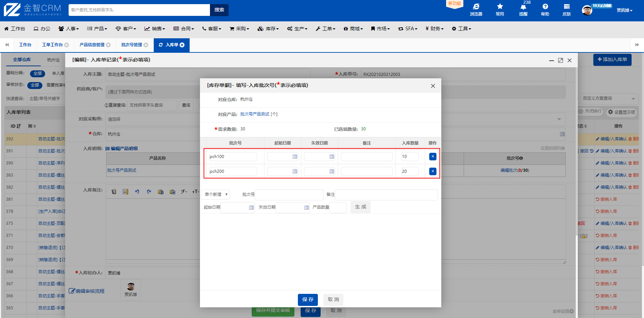Click the redo icon in remark editor
Viewport: 644px width, 318px height.
[x=149, y=191]
